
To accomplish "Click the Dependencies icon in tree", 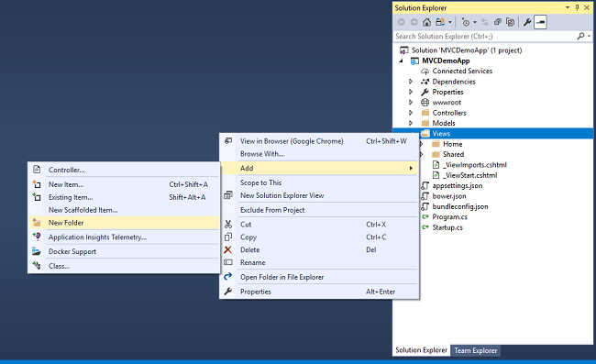I will (425, 82).
